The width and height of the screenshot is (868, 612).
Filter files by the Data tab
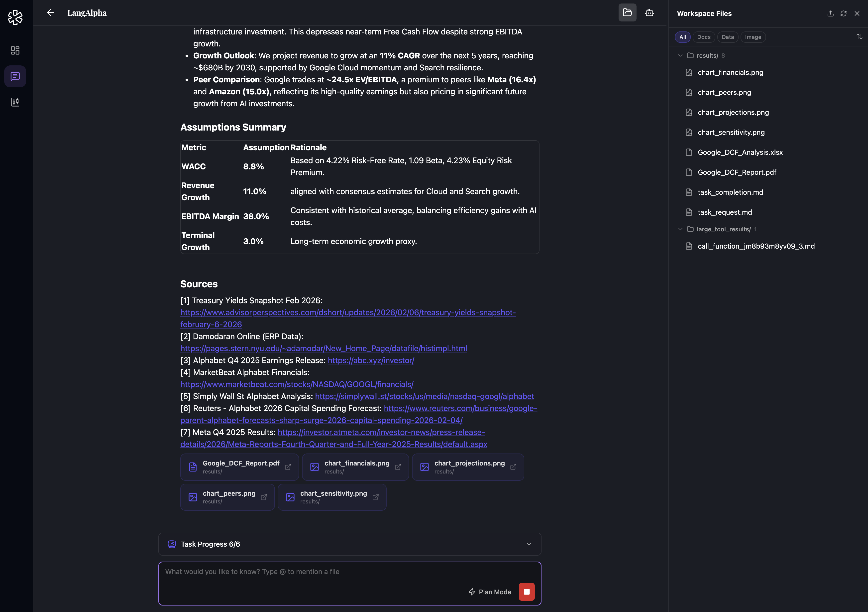click(727, 37)
